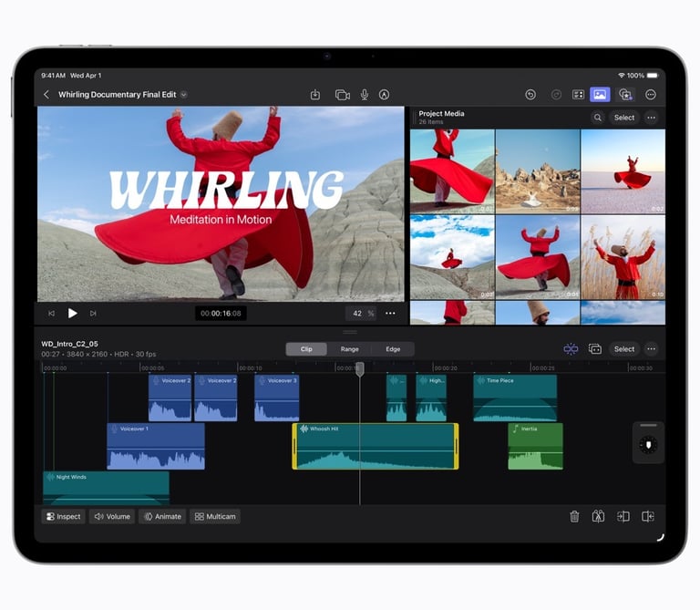Switch to Clip selection mode

tap(306, 349)
